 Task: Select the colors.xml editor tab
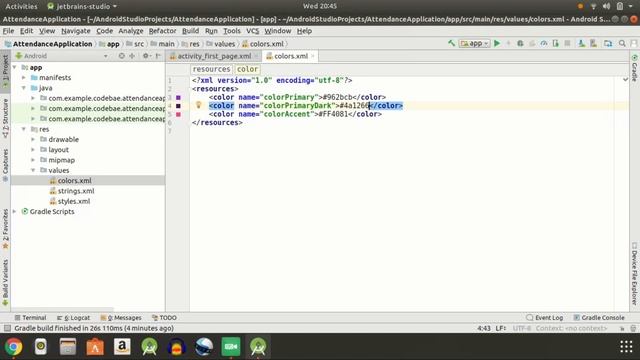(291, 56)
